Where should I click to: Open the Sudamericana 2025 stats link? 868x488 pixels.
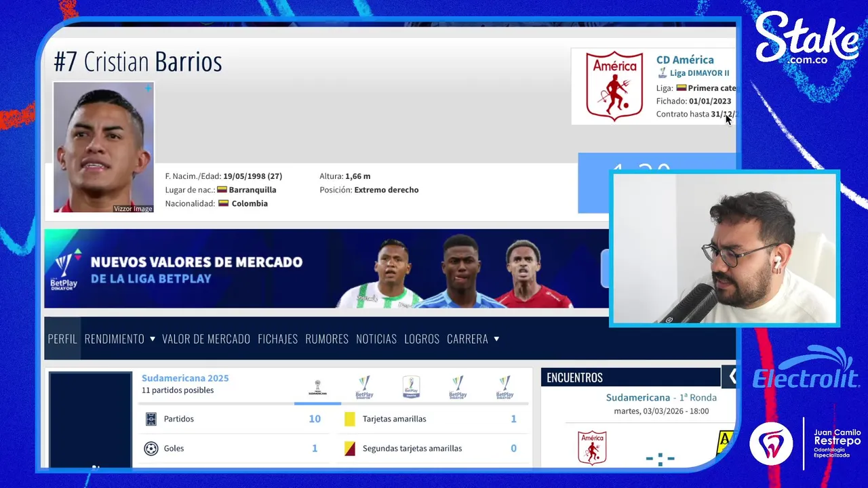tap(185, 378)
